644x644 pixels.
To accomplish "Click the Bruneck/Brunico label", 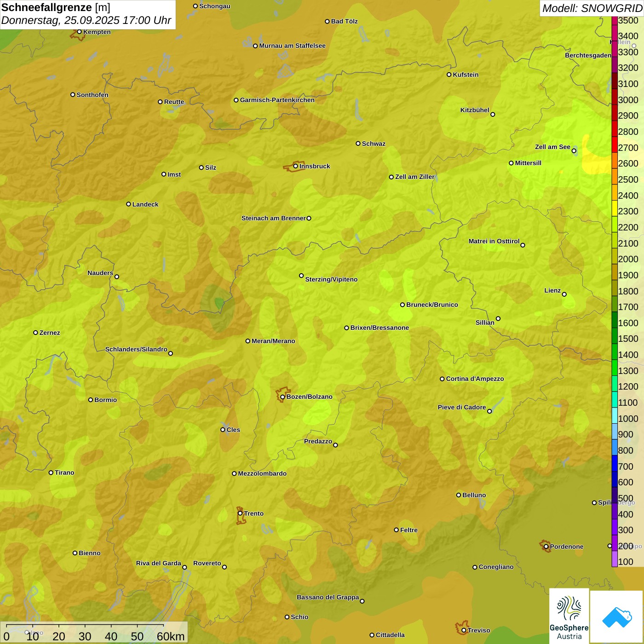I will pos(432,305).
